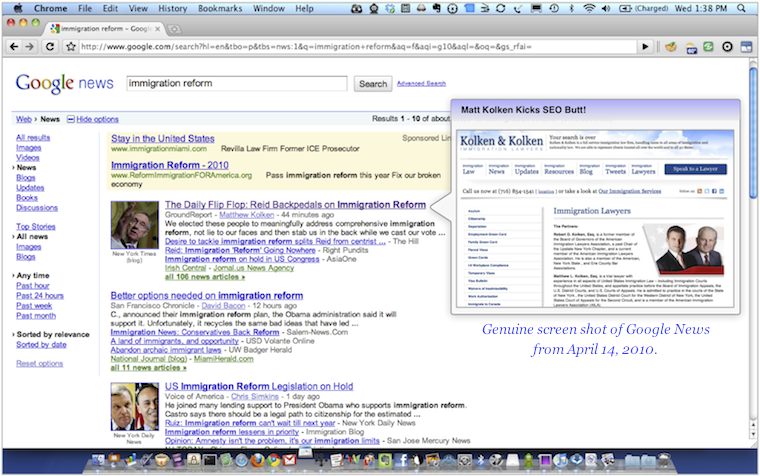Open the Facebook icon in the dock
Viewport: 760px width, 476px height.
click(402, 460)
